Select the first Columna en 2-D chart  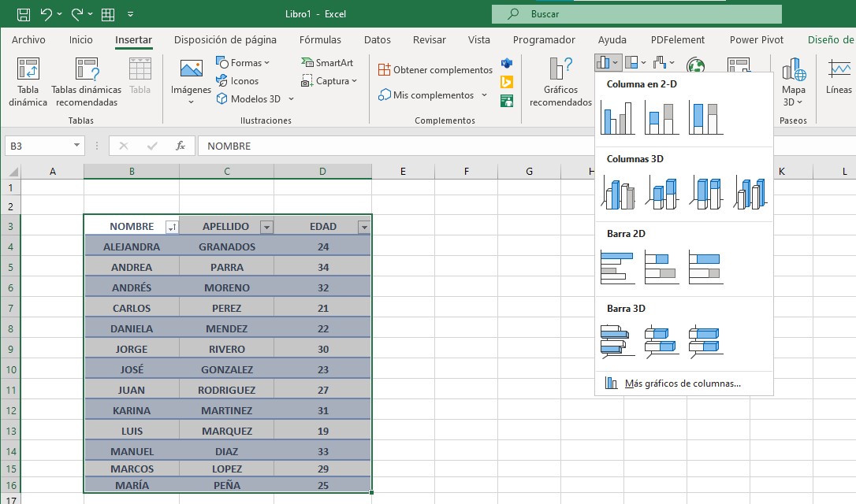click(619, 119)
